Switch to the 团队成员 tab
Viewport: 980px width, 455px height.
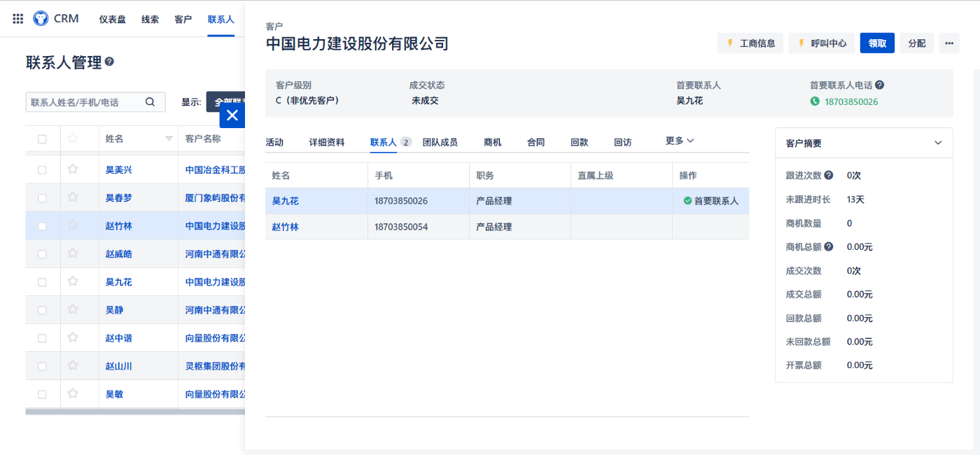pos(440,142)
